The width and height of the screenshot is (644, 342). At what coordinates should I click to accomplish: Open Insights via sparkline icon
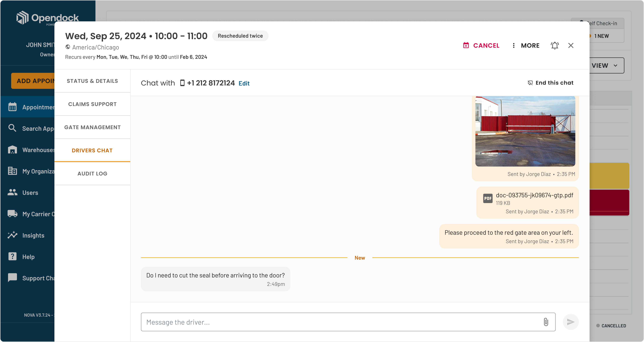(12, 235)
